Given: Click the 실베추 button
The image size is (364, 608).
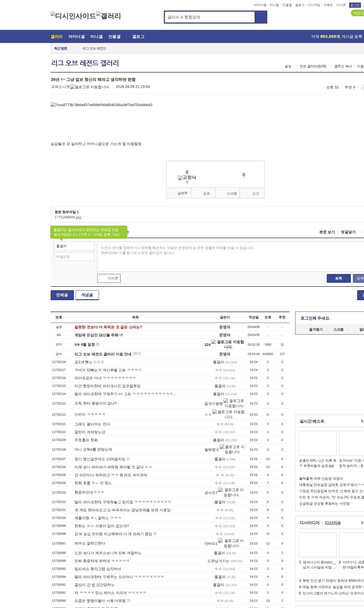Looking at the screenshot, I should click(179, 193).
